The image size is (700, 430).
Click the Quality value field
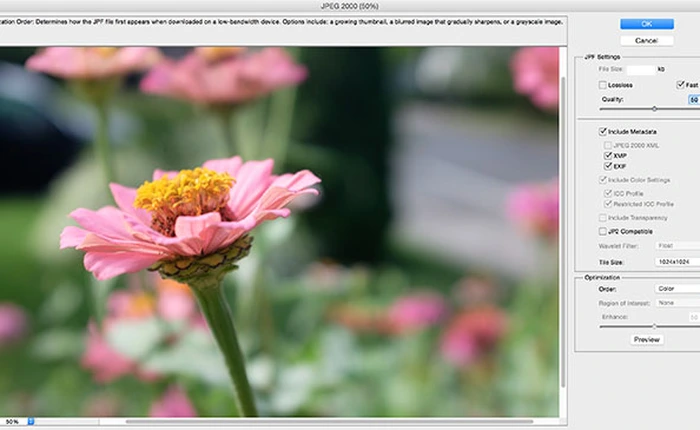click(x=693, y=99)
